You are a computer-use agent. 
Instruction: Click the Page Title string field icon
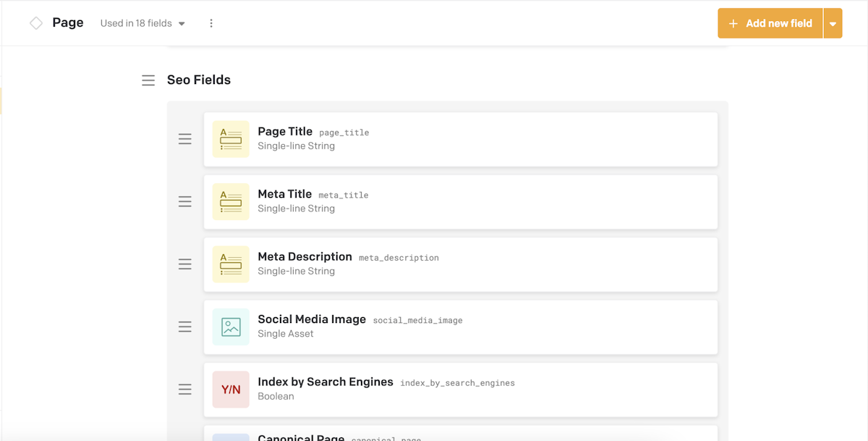pos(231,139)
